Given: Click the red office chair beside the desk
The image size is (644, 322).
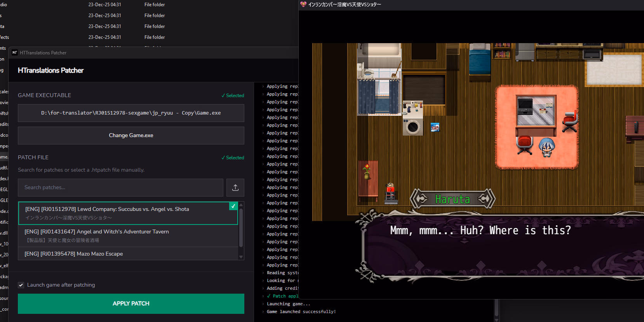Looking at the screenshot, I should [x=570, y=121].
